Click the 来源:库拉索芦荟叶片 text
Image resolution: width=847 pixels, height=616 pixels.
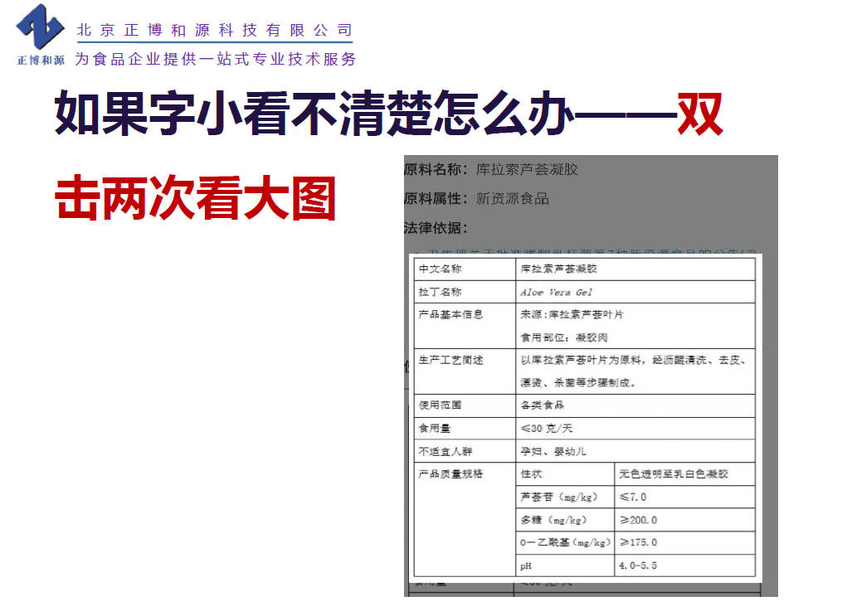point(572,315)
